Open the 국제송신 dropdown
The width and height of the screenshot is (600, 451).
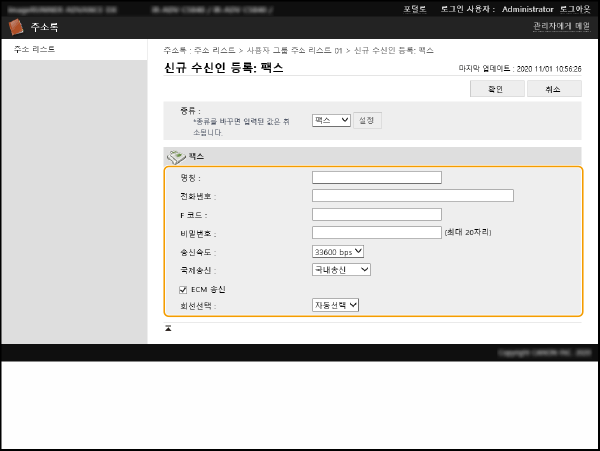click(341, 269)
